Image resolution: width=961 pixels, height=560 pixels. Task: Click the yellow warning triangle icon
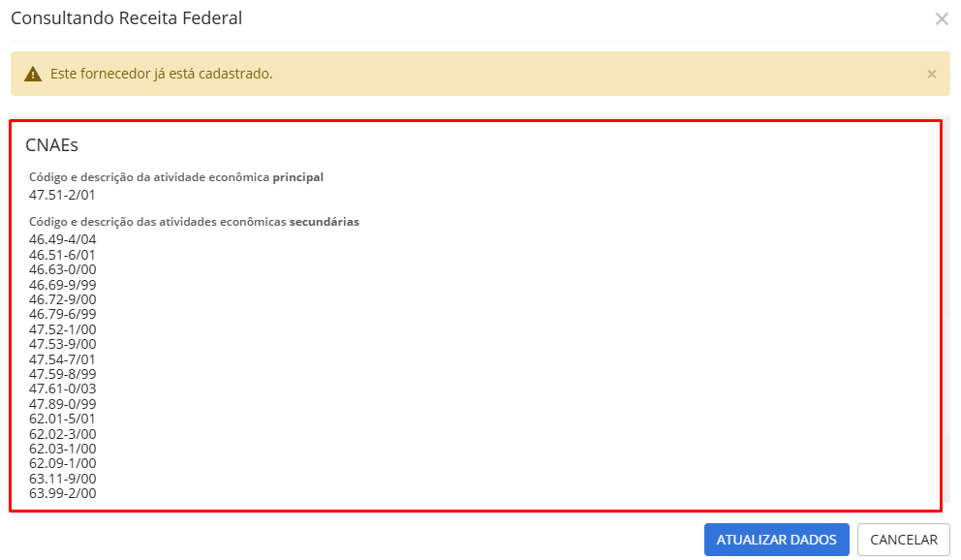(33, 75)
